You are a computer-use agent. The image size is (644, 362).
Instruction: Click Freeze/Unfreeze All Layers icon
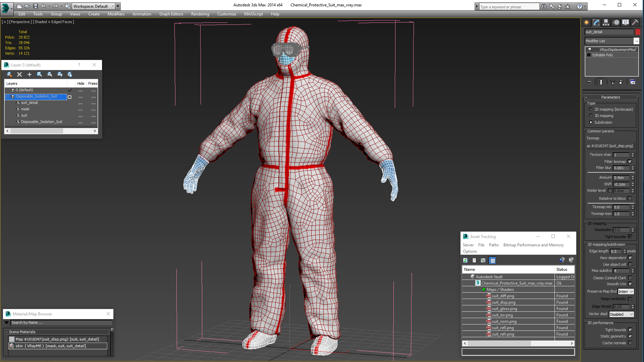tap(70, 74)
